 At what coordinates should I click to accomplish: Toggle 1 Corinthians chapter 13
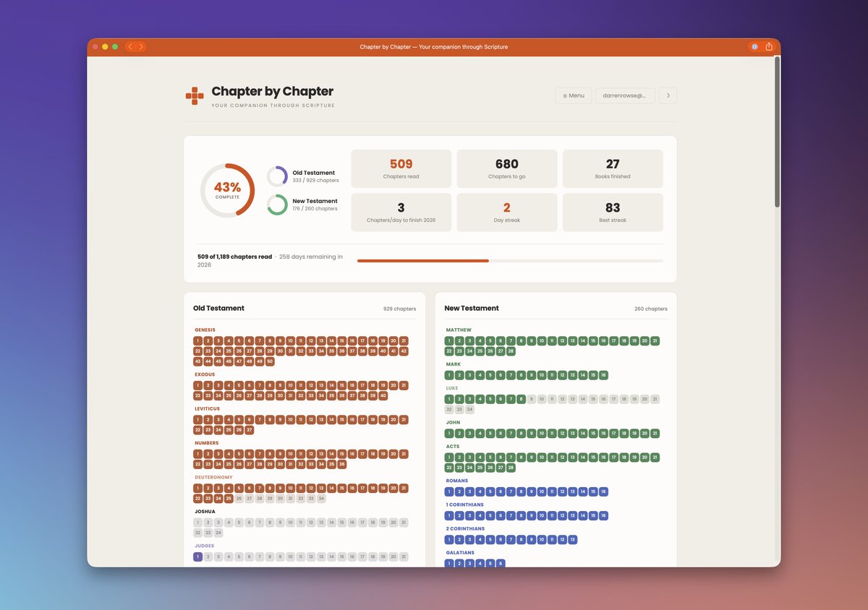click(x=573, y=516)
